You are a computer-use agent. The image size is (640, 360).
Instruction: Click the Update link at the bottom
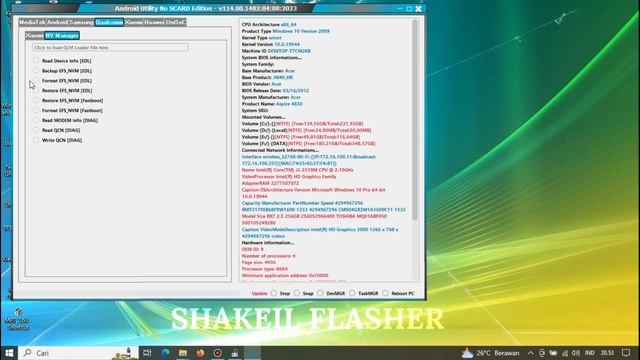coord(259,293)
